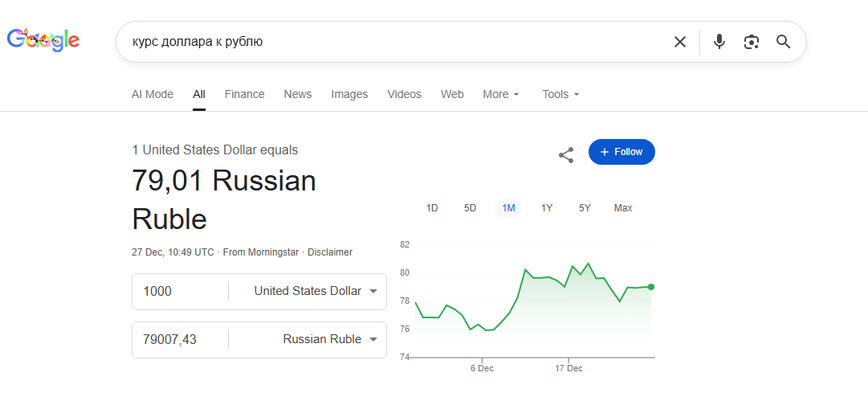Image resolution: width=868 pixels, height=393 pixels.
Task: Switch chart to 5D range
Action: tap(471, 208)
